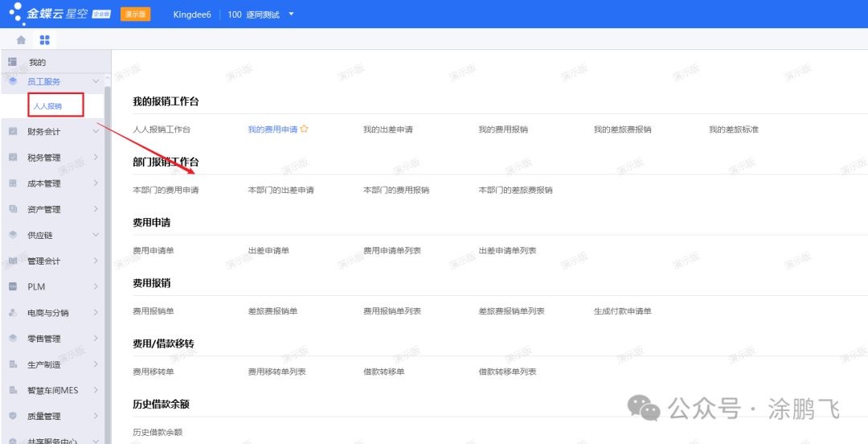Open the all-apps grid icon
Screen dimensions: 868x444
[44, 39]
